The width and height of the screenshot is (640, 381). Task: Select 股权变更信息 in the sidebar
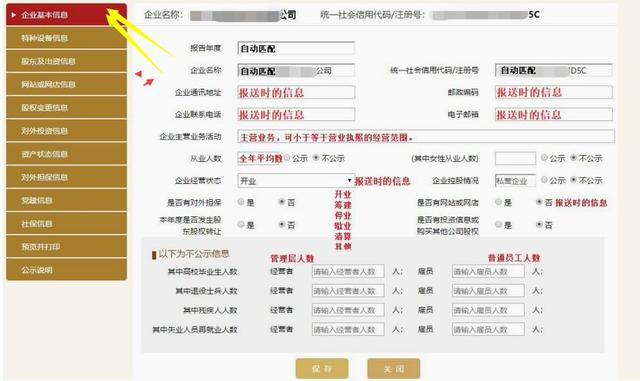point(66,108)
